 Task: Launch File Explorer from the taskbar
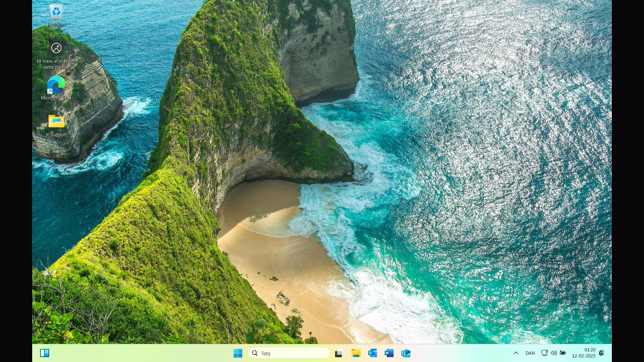pos(356,353)
